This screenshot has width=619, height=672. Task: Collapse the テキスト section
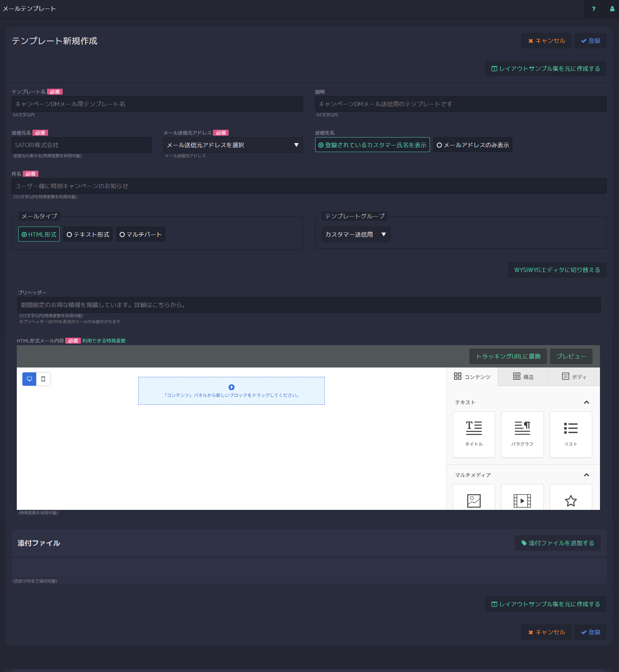586,403
